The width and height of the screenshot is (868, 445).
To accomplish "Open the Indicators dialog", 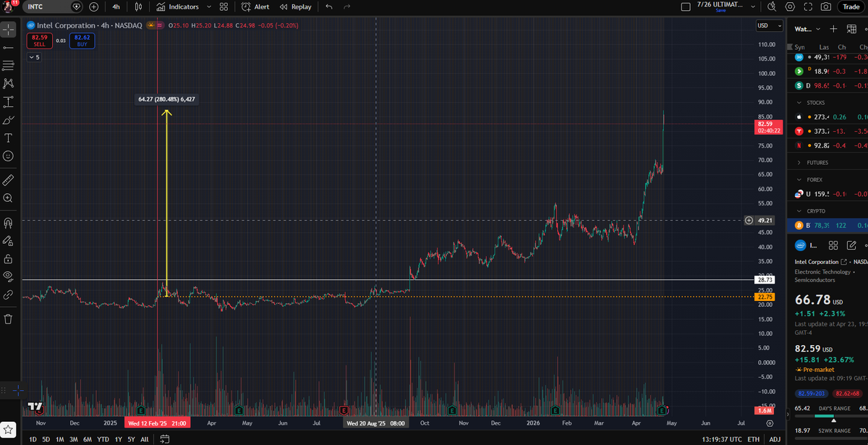I will point(178,7).
